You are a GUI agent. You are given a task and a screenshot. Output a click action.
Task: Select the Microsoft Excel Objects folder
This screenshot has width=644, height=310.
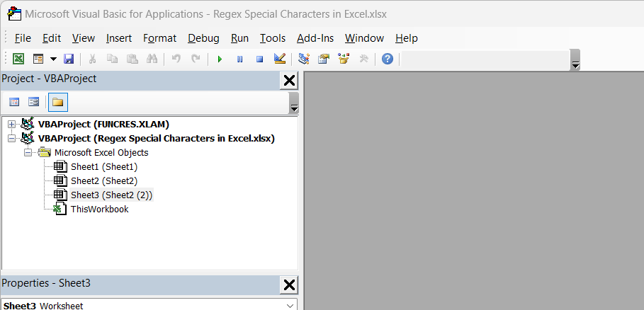(101, 153)
